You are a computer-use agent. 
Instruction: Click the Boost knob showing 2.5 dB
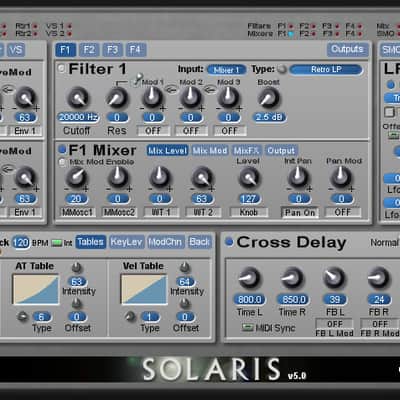(x=268, y=98)
